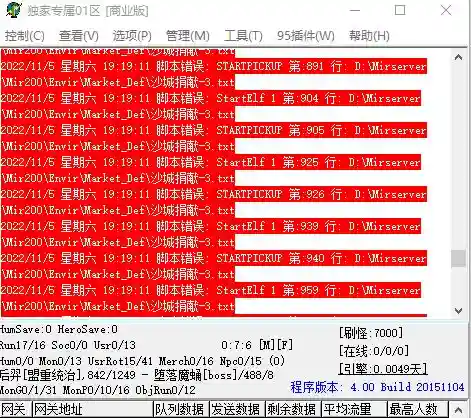Click the [刷怪:7000] status text

(371, 333)
